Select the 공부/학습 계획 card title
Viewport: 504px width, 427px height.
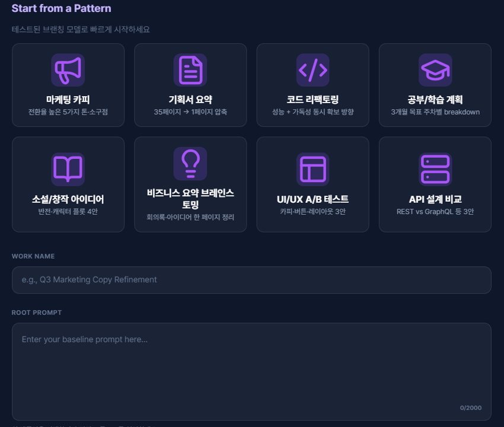[x=435, y=100]
